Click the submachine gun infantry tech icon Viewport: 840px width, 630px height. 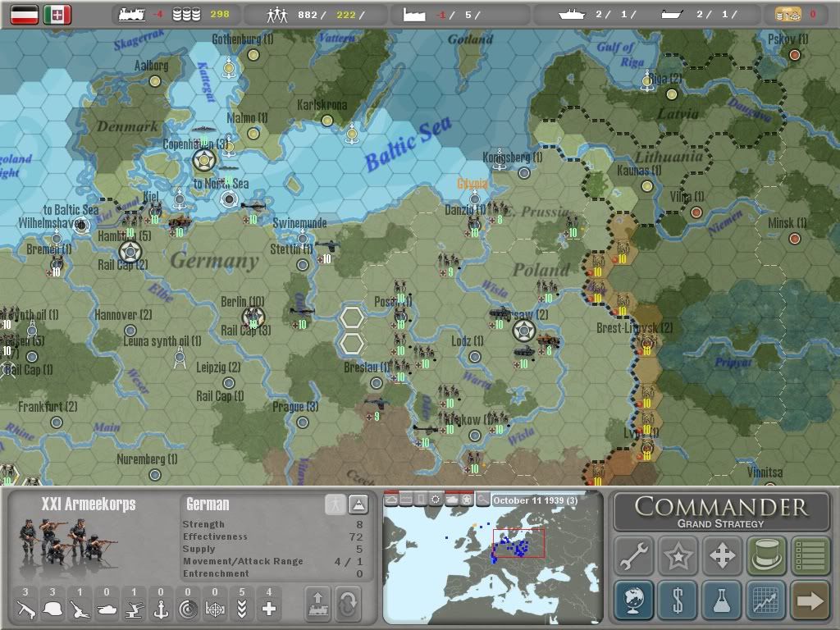[25, 609]
